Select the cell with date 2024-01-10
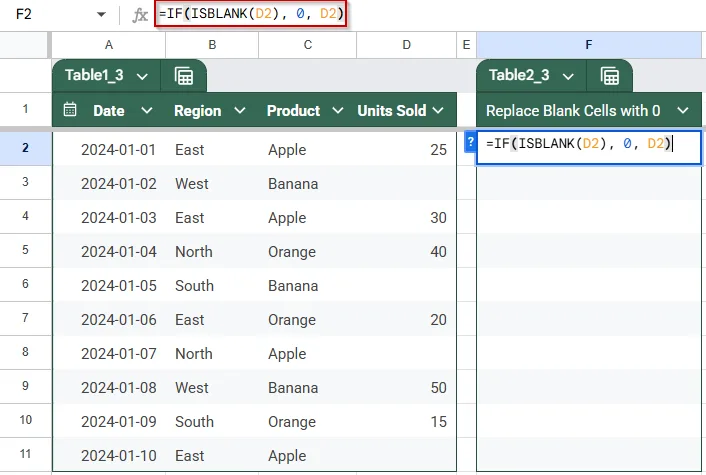The image size is (706, 475). pos(109,455)
